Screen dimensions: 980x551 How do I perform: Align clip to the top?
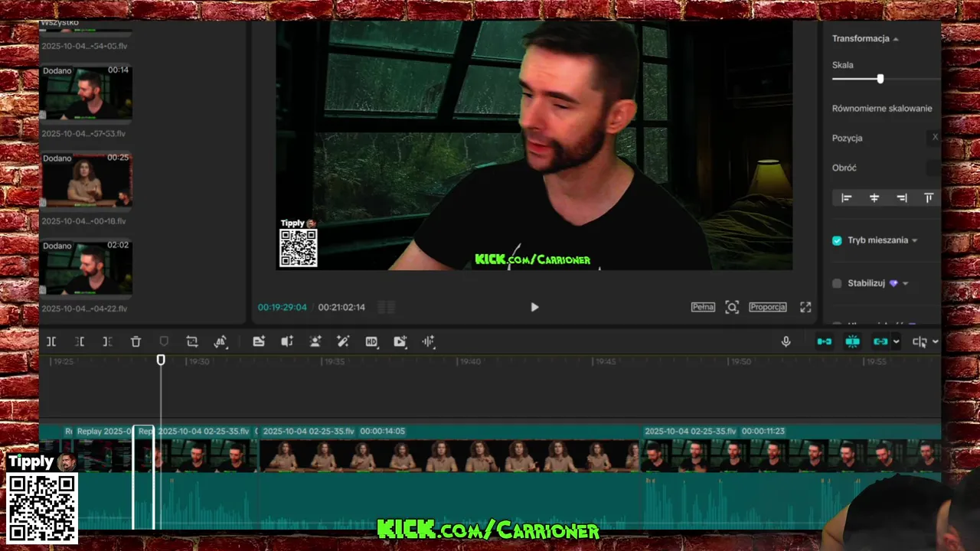pyautogui.click(x=929, y=198)
